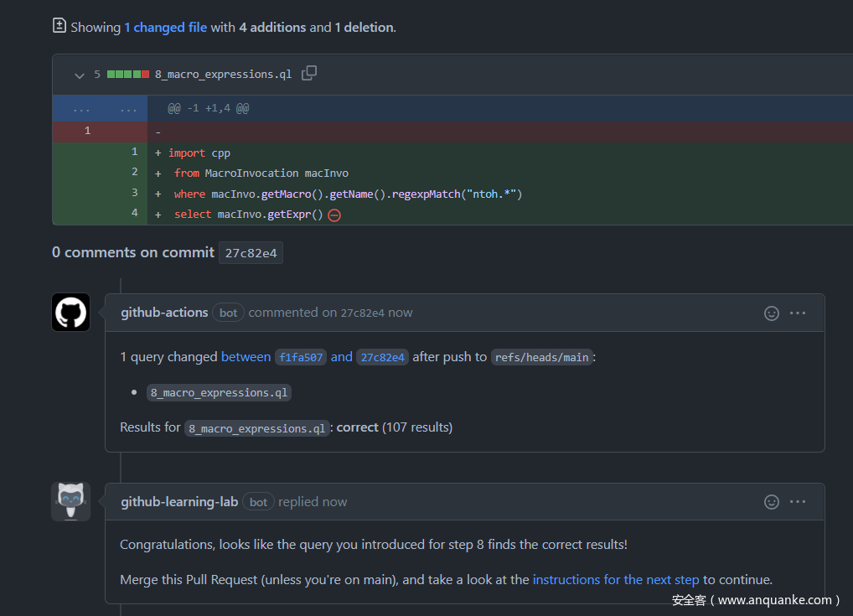This screenshot has height=616, width=853.
Task: Add emoji reaction to github-learning-lab comment
Action: [772, 502]
